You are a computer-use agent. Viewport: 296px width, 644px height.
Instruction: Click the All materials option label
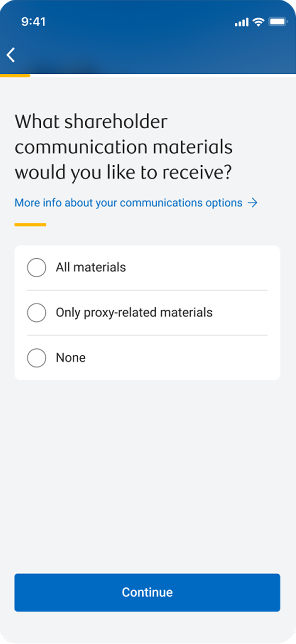coord(91,267)
